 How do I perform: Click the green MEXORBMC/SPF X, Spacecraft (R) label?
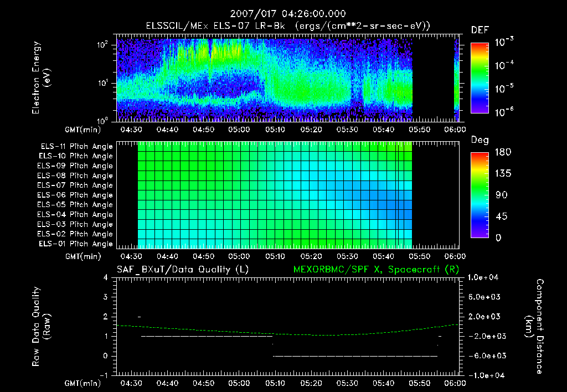[376, 270]
